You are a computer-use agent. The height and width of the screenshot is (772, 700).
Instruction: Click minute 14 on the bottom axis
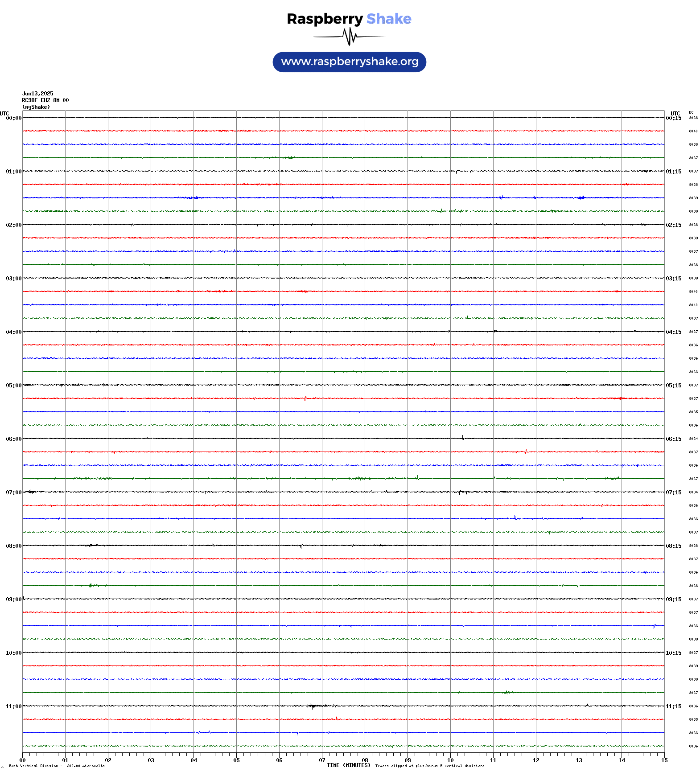click(622, 760)
